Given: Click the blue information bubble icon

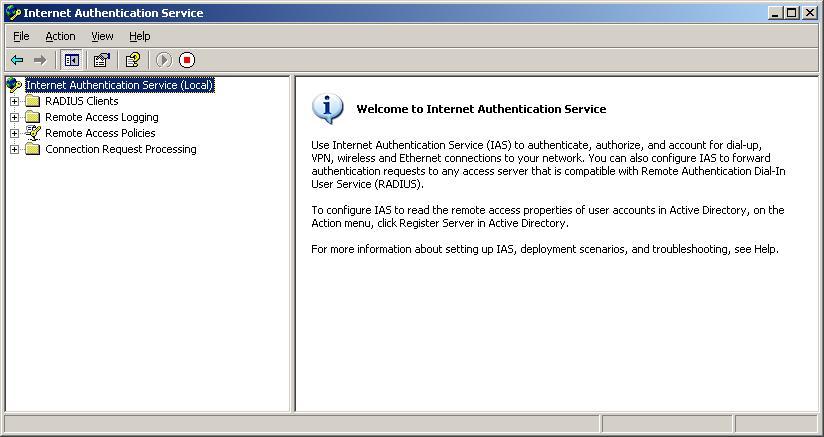Looking at the screenshot, I should click(x=327, y=109).
